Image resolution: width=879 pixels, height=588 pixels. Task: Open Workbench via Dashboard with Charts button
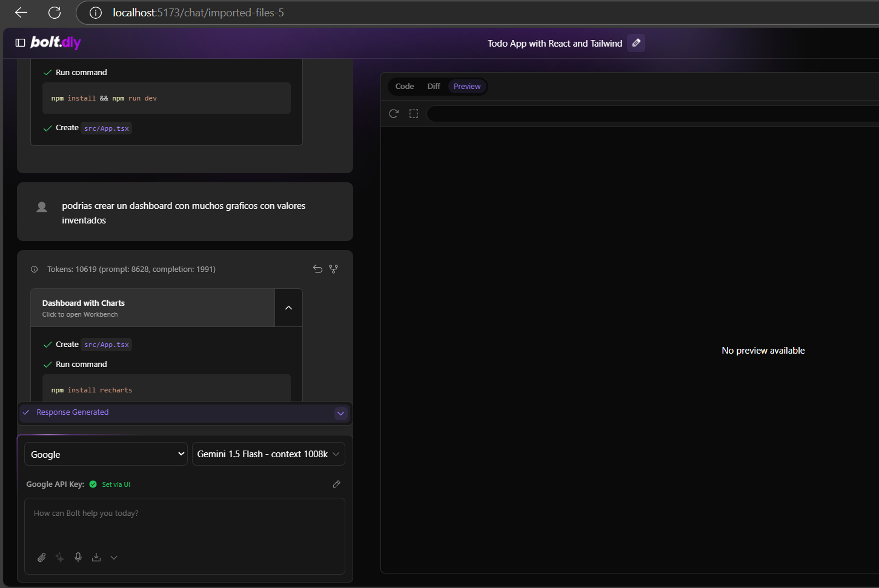(x=153, y=308)
